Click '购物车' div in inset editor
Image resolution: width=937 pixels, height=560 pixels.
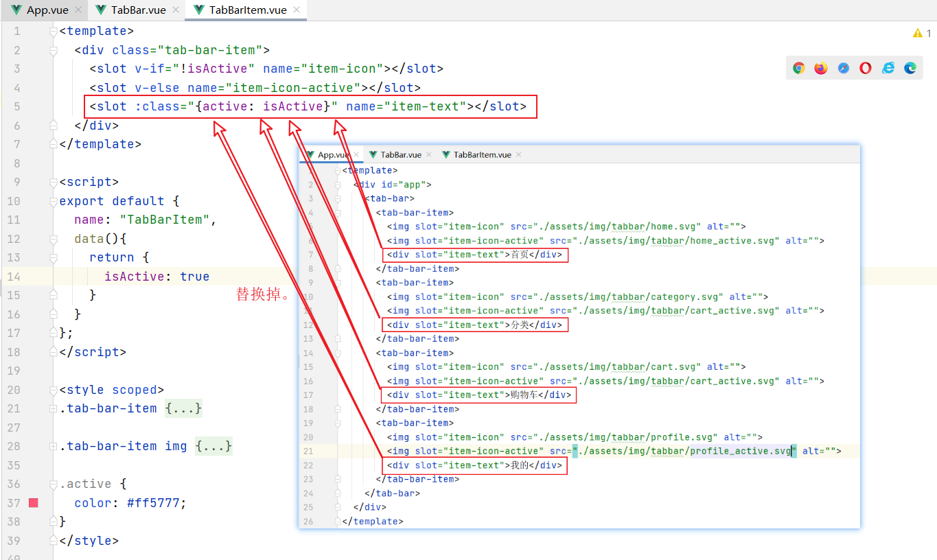pyautogui.click(x=479, y=395)
